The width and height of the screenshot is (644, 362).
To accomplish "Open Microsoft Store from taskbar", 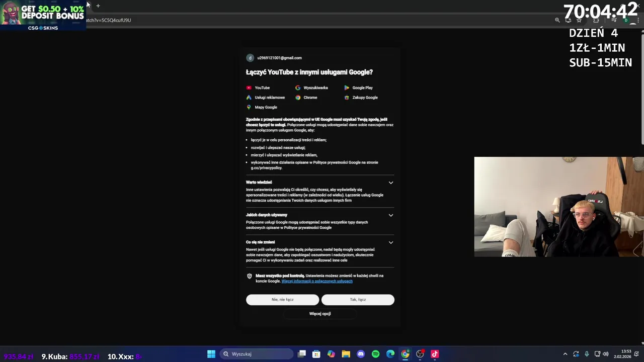I will click(316, 354).
